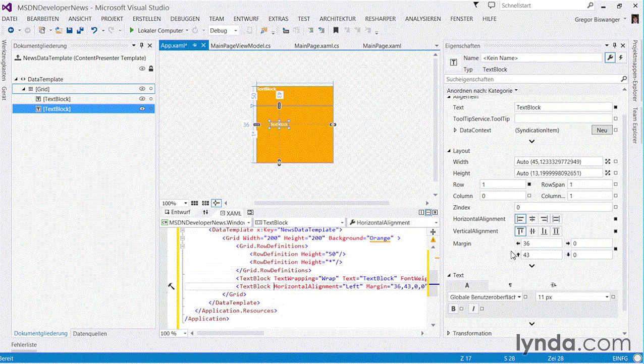Viewport: 644px width, 364px height.
Task: Collapse the Layout section
Action: pos(449,151)
